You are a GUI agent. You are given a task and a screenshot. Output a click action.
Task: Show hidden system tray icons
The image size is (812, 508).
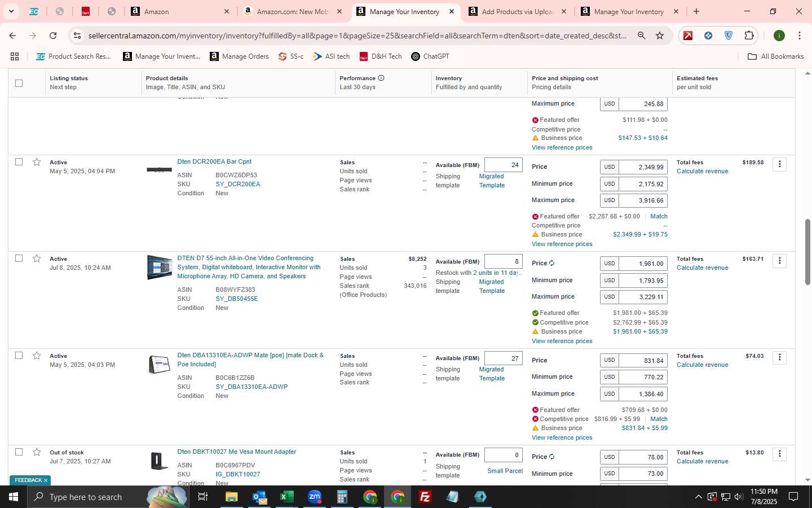698,497
